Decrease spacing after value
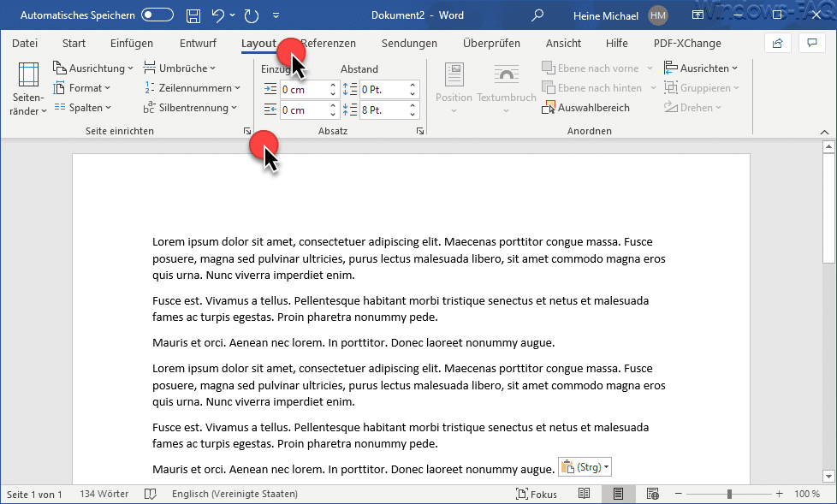 click(413, 115)
